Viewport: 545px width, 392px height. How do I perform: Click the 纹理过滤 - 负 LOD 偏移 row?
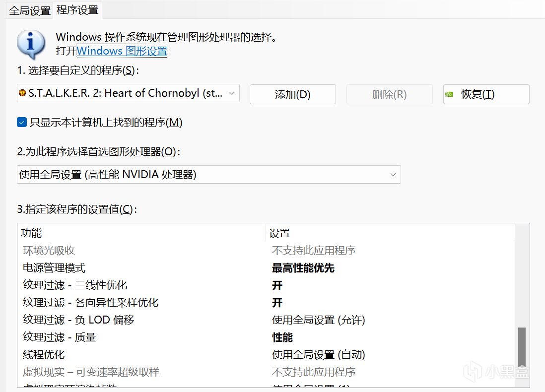pos(78,320)
